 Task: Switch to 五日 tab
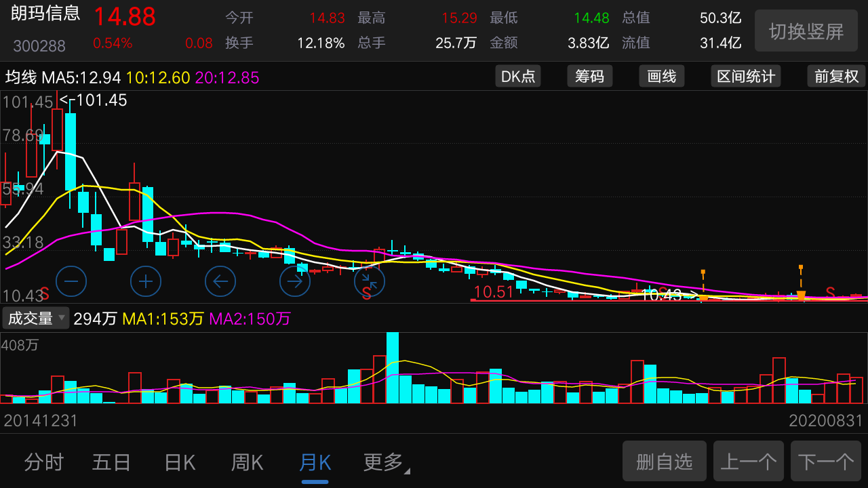pyautogui.click(x=112, y=462)
